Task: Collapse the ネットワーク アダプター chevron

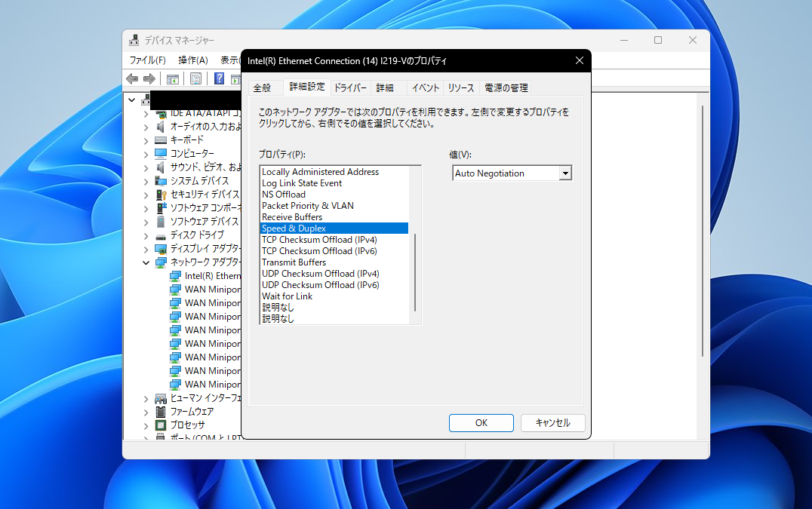Action: tap(146, 262)
